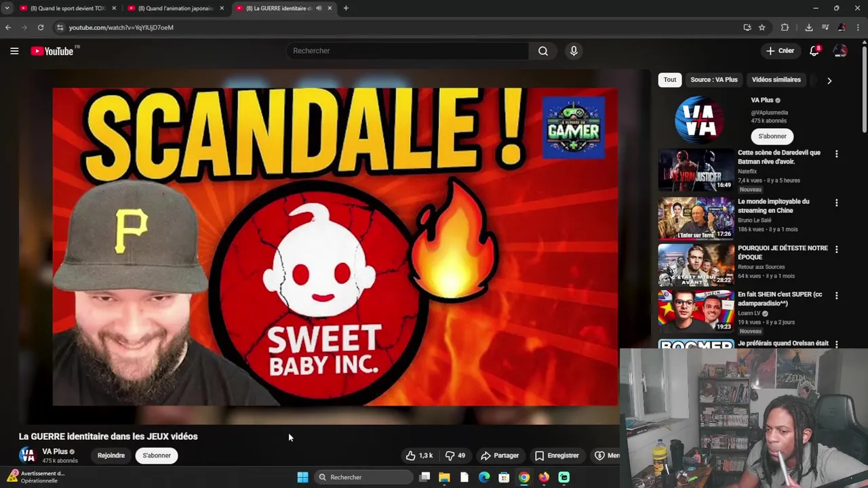Select the 'Tout' filter chip
Screen dimensions: 868x488
click(x=670, y=80)
